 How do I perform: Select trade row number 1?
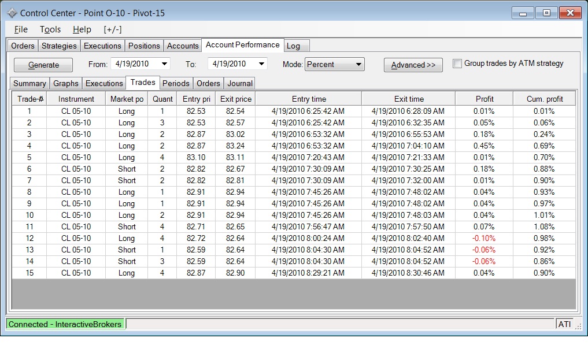tap(294, 112)
